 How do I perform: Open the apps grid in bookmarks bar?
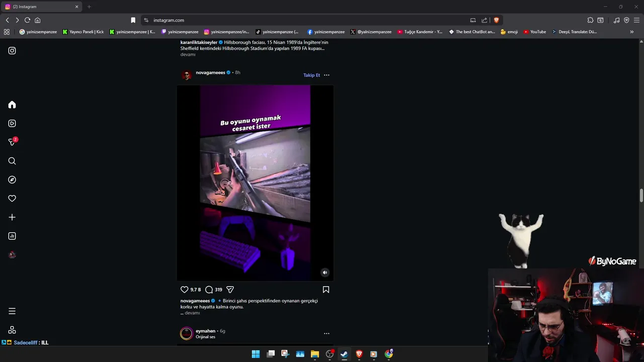(x=7, y=32)
